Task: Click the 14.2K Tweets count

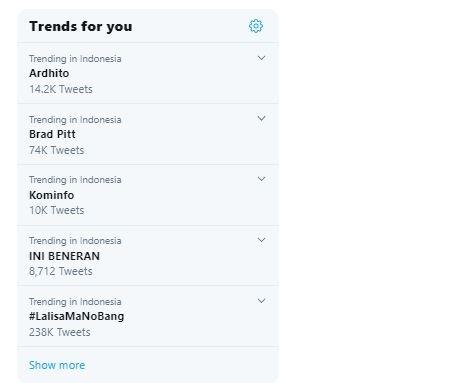Action: (61, 89)
